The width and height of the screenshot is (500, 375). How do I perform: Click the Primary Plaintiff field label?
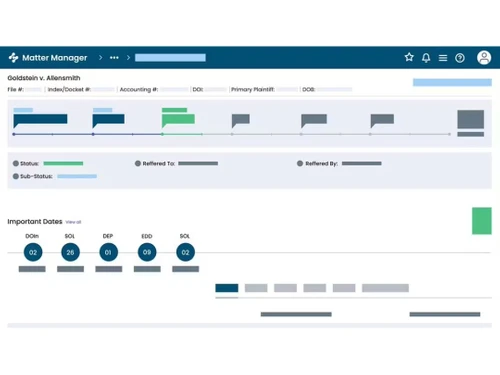253,89
